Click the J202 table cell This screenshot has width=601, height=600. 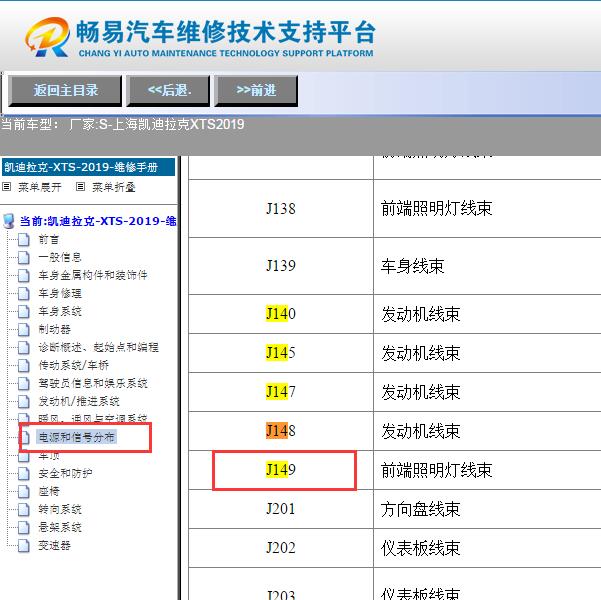[281, 548]
